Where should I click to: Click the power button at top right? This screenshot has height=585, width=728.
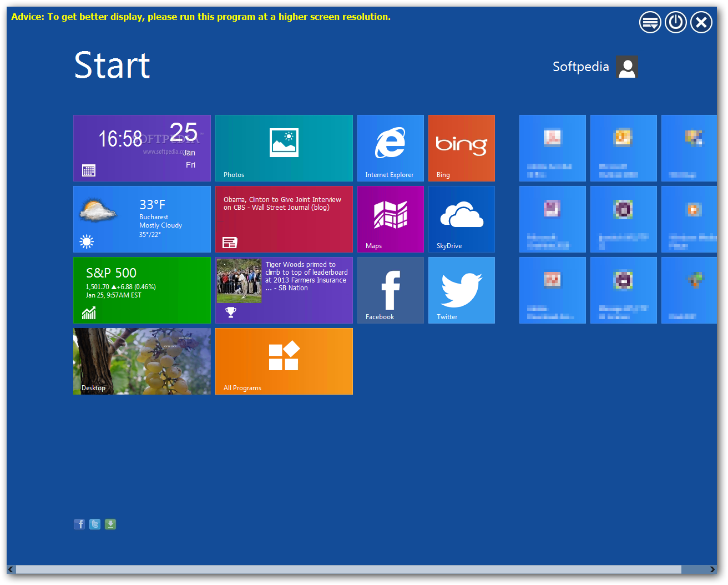tap(675, 22)
